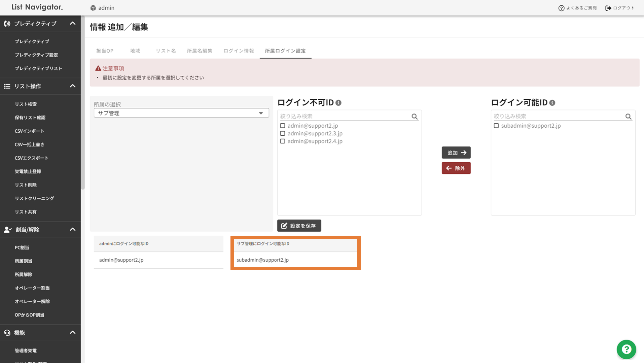Screen dimensions: 644x363
Task: Open the 所属の選択 dropdown
Action: point(181,113)
